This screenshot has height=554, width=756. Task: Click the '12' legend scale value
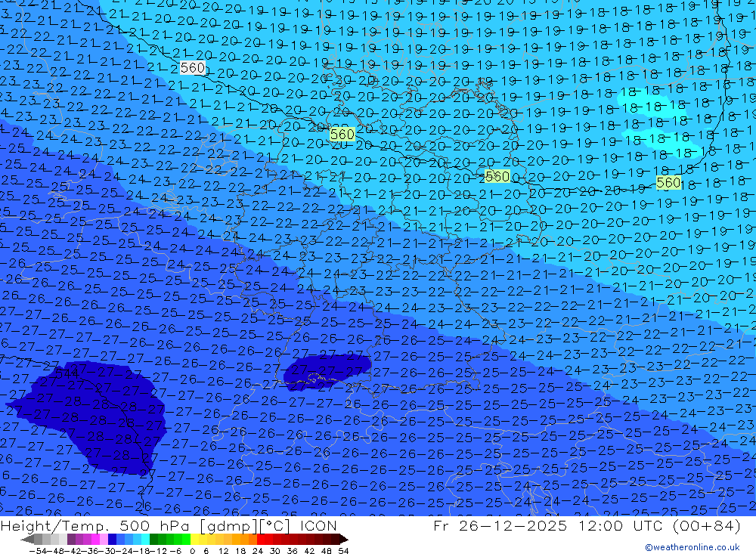click(224, 551)
